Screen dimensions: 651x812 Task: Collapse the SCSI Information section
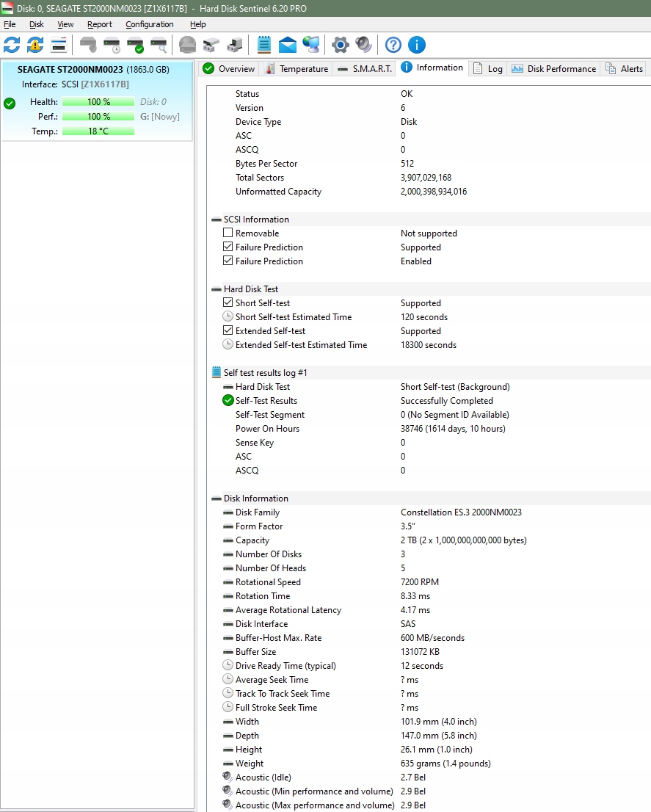coord(217,220)
